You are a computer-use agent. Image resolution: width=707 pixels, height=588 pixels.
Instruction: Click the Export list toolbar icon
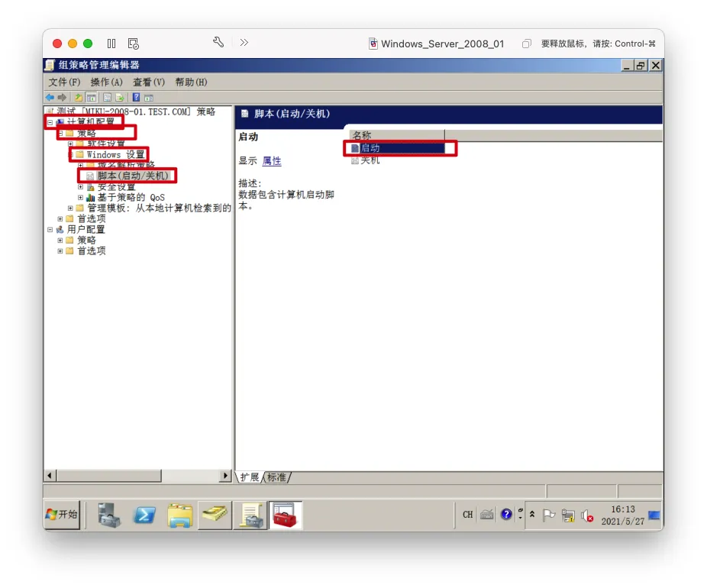(x=119, y=97)
